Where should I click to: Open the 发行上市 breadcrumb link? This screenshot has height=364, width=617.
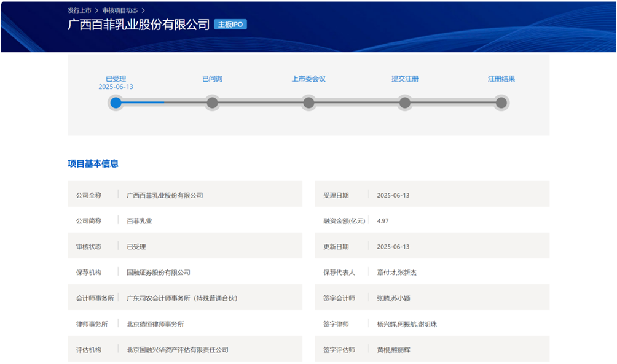coord(79,10)
